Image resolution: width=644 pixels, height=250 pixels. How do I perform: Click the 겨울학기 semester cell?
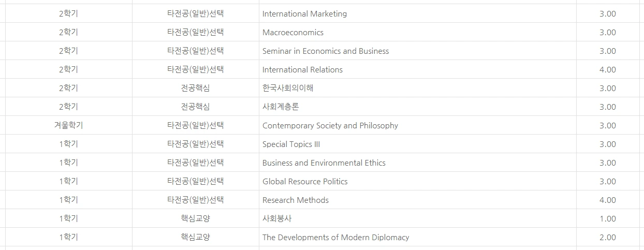pos(68,125)
